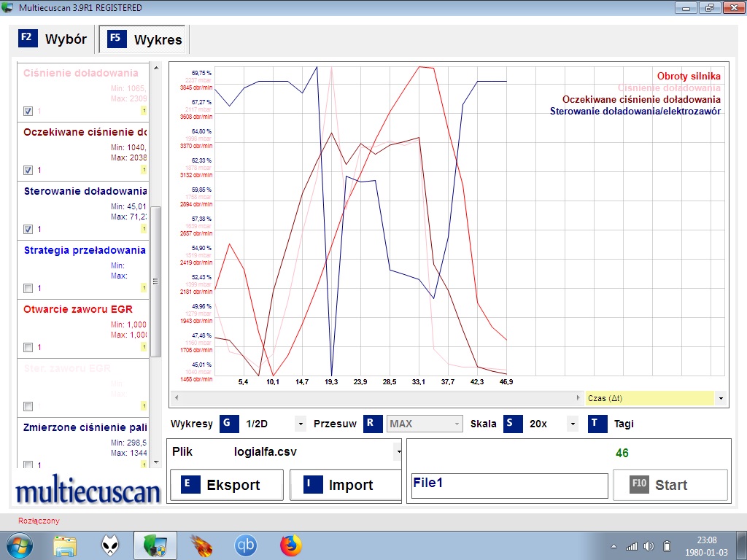Expand the 1/2D chart mode dropdown

tap(300, 424)
